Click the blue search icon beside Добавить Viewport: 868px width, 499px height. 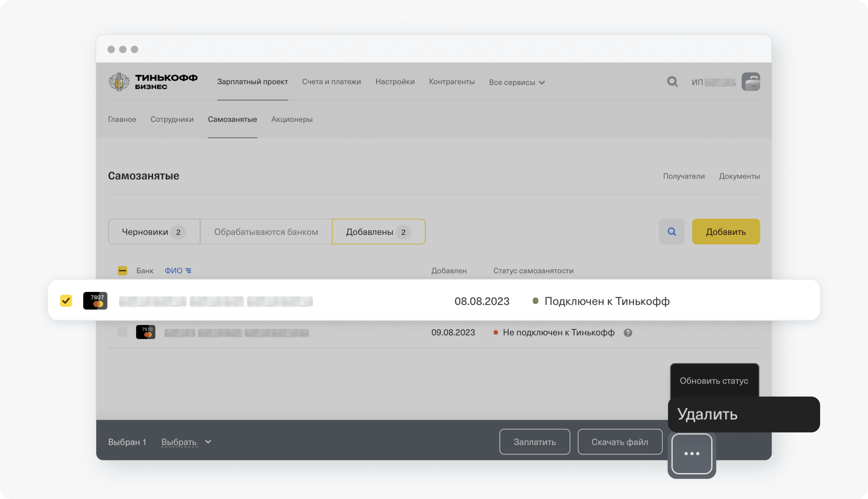click(671, 232)
